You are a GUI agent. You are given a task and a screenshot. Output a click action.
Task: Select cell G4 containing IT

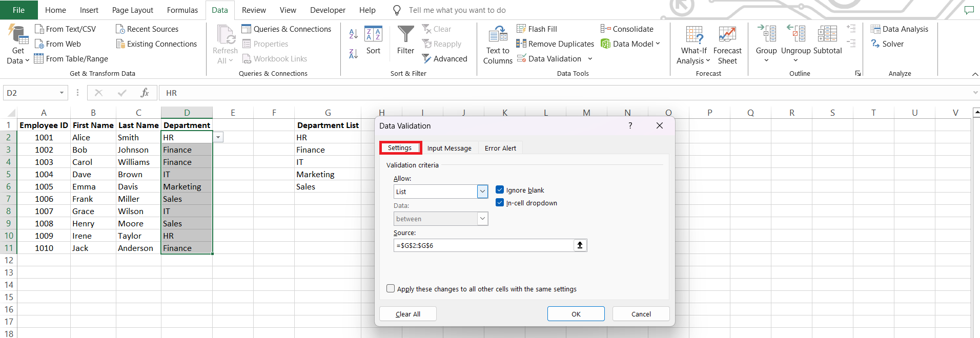(x=328, y=162)
